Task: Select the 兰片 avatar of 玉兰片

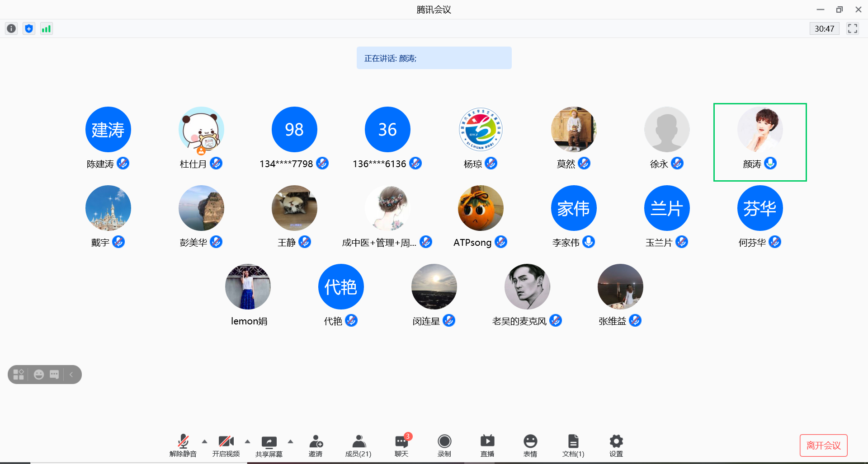Action: click(x=667, y=208)
